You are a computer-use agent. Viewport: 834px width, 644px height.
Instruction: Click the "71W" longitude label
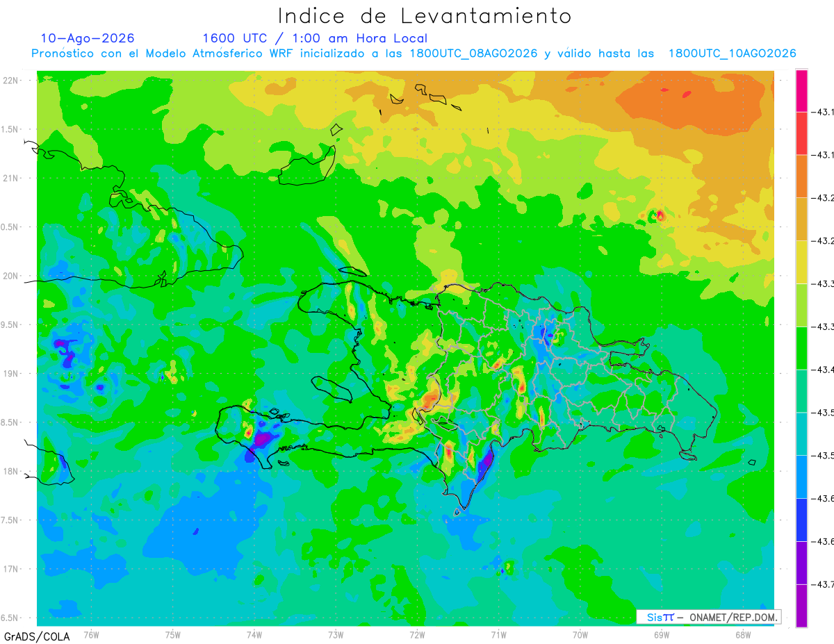pos(498,634)
